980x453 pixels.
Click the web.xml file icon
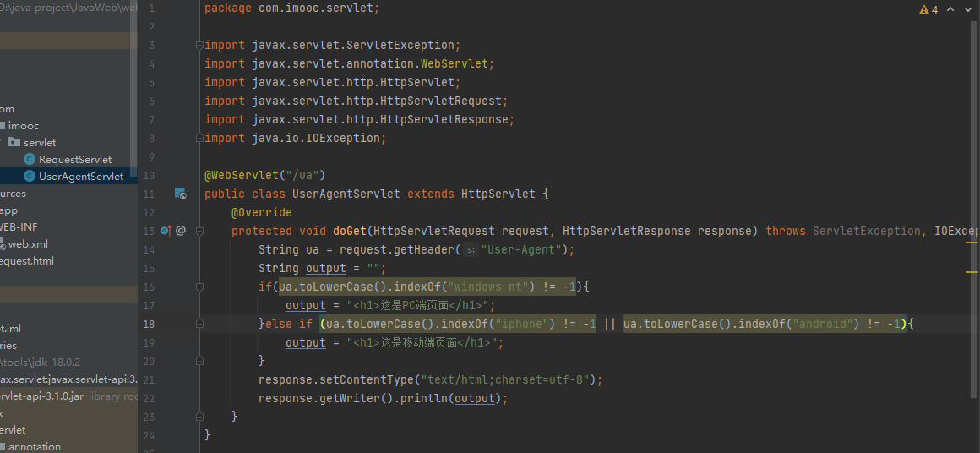coord(3,244)
